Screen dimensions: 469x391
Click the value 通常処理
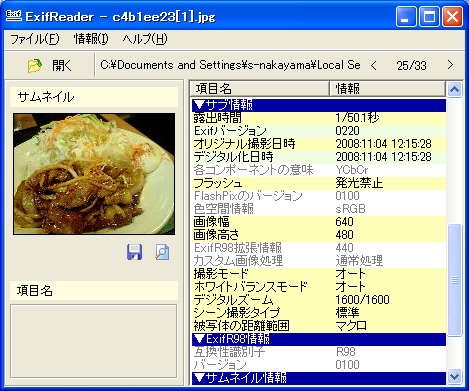[359, 261]
